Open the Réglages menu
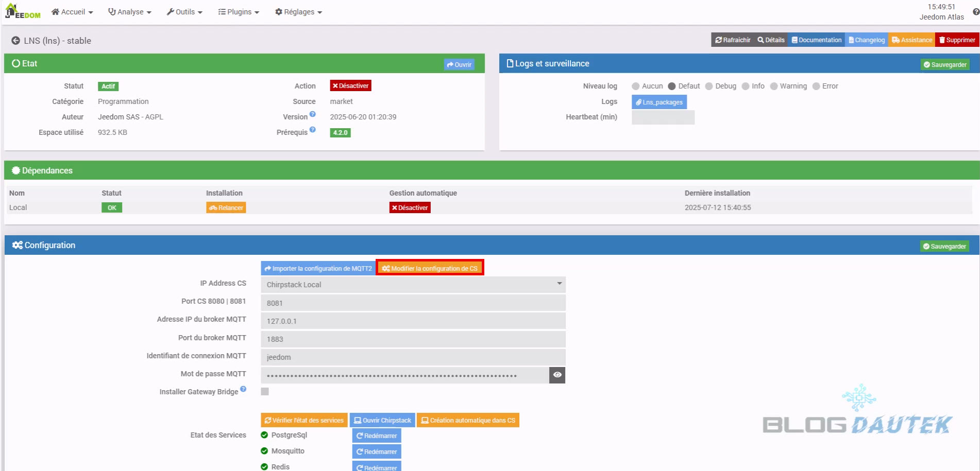 (x=298, y=12)
